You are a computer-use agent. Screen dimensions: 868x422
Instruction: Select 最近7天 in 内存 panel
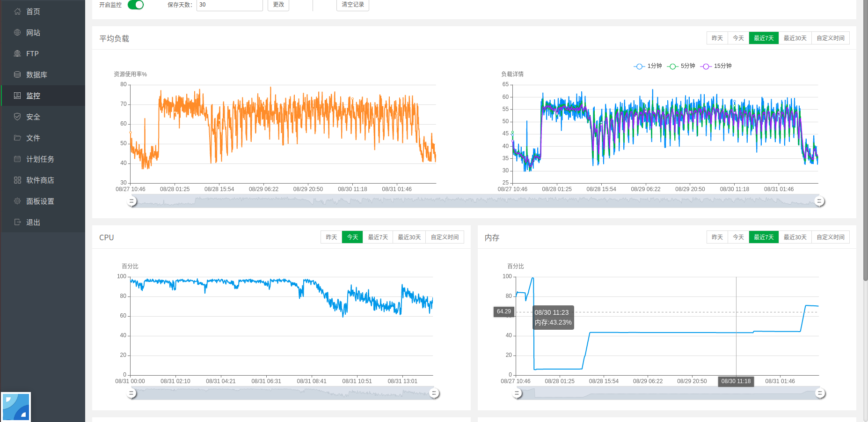[764, 237]
